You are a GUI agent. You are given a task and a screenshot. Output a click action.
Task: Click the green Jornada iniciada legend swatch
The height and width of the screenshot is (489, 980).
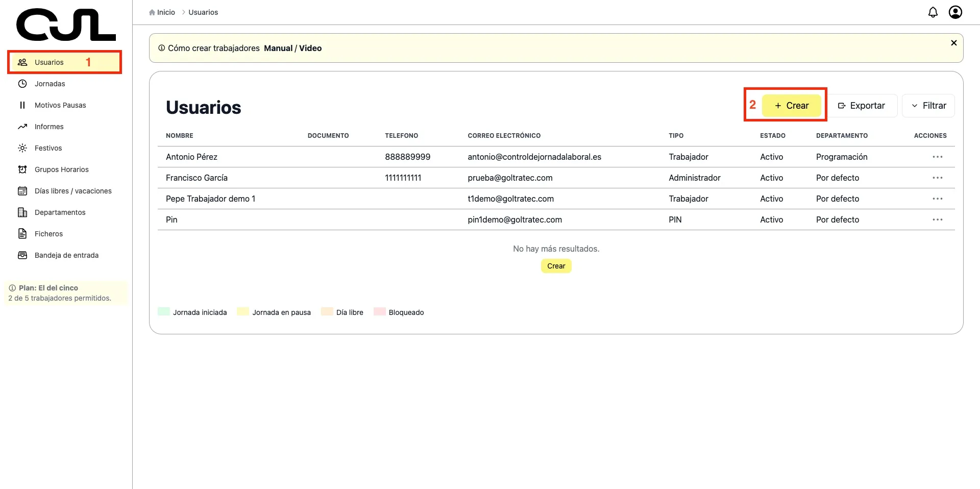pos(164,312)
